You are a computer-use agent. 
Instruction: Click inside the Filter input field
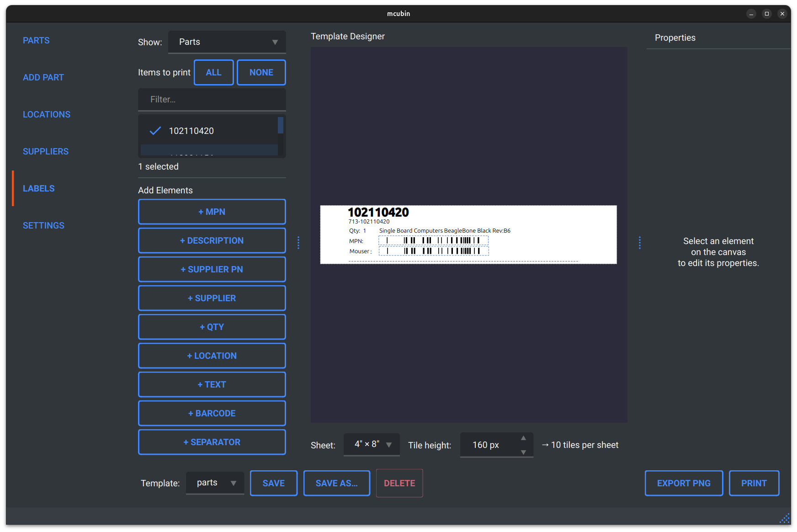tap(212, 99)
